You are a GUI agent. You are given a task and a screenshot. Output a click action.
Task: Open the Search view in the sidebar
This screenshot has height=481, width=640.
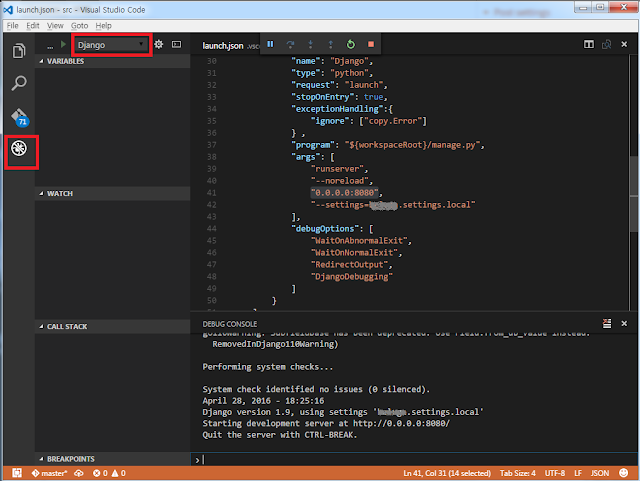point(19,83)
